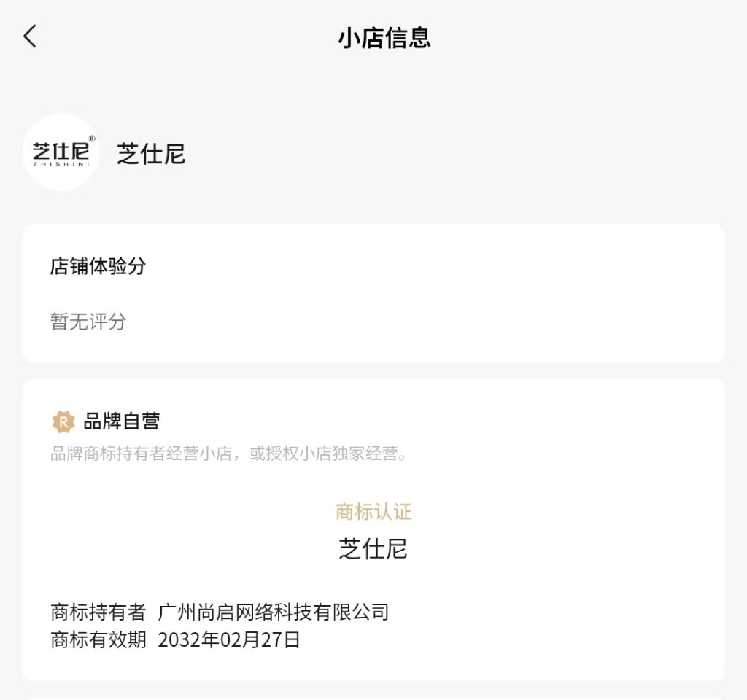Tap the gold R brand badge icon
747x700 pixels.
point(63,421)
